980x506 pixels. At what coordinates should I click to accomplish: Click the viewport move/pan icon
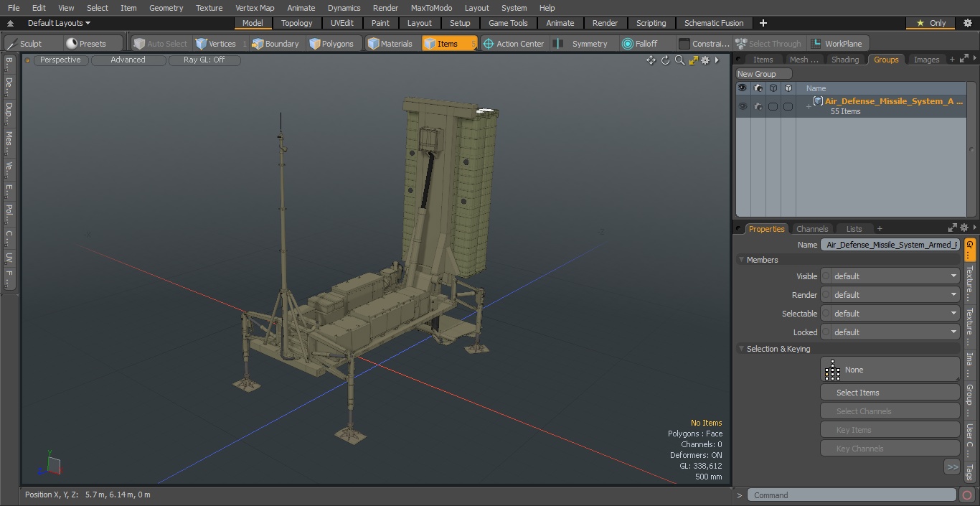651,60
